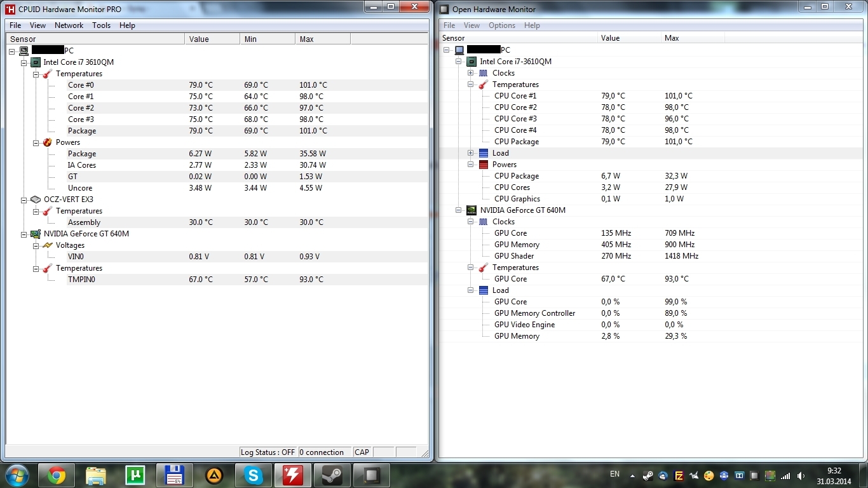The width and height of the screenshot is (868, 488).
Task: Open the Options menu in Open Hardware Monitor
Action: click(502, 25)
